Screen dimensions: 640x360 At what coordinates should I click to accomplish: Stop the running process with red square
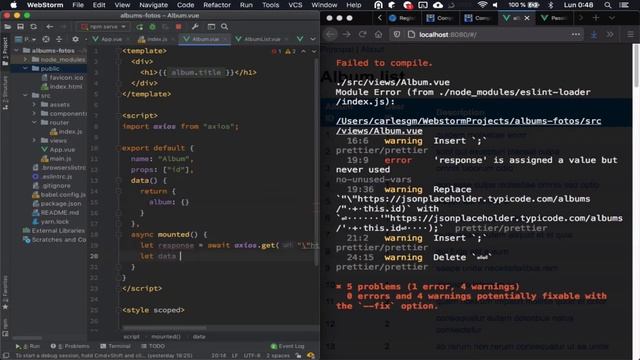pos(178,27)
